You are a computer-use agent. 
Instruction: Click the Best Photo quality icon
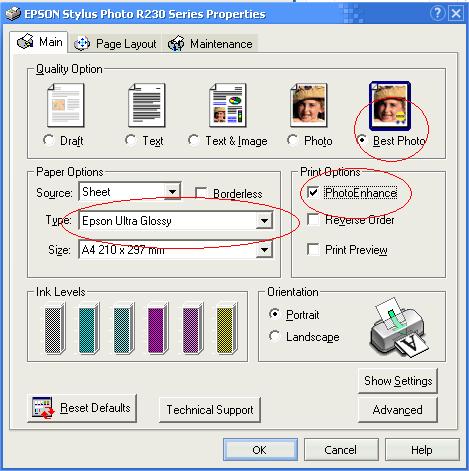tap(390, 106)
